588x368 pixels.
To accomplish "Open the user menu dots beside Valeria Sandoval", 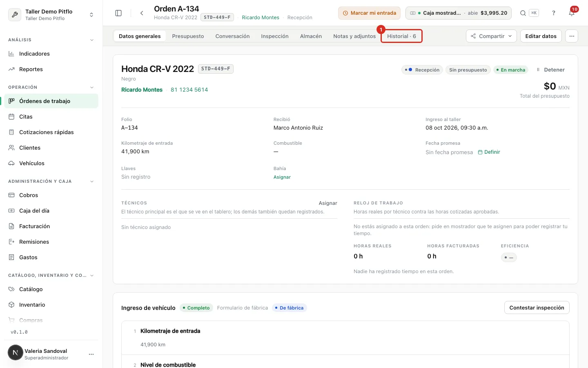I will 91,354.
